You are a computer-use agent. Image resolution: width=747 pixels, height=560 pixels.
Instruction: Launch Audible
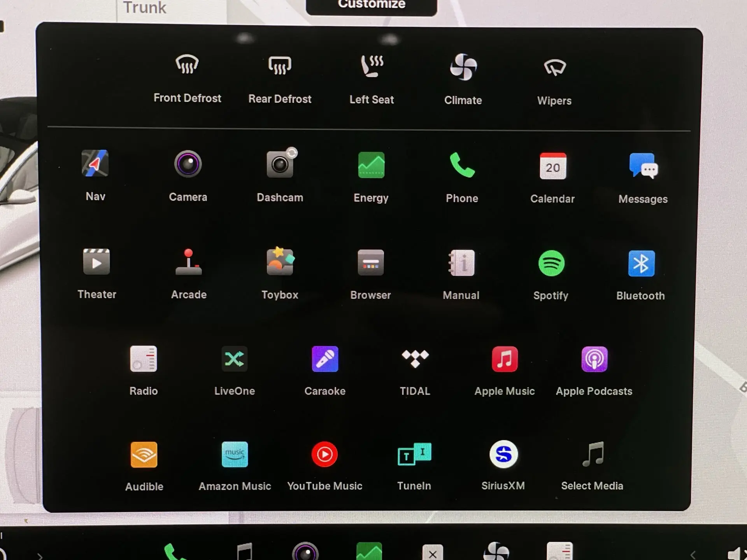click(x=144, y=467)
